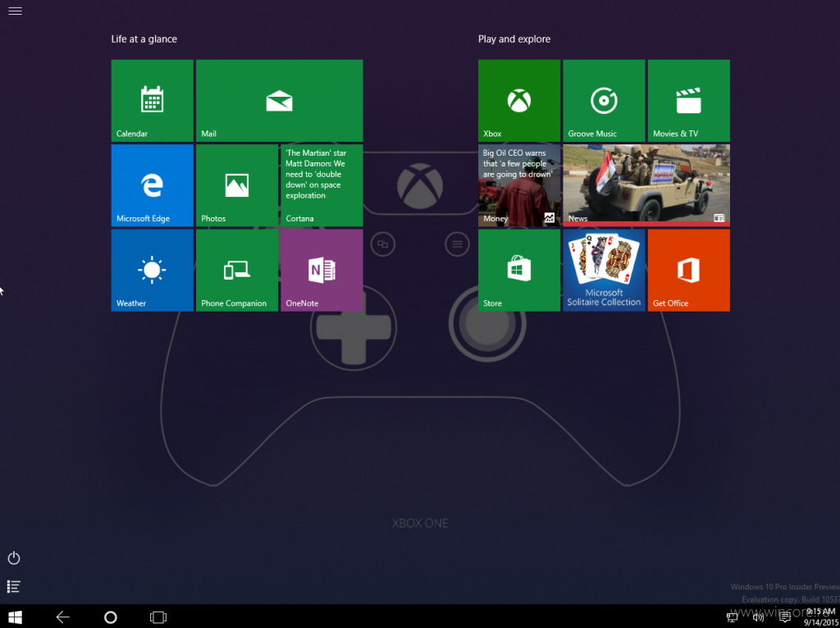Open the hamburger menu at top left

pyautogui.click(x=15, y=11)
